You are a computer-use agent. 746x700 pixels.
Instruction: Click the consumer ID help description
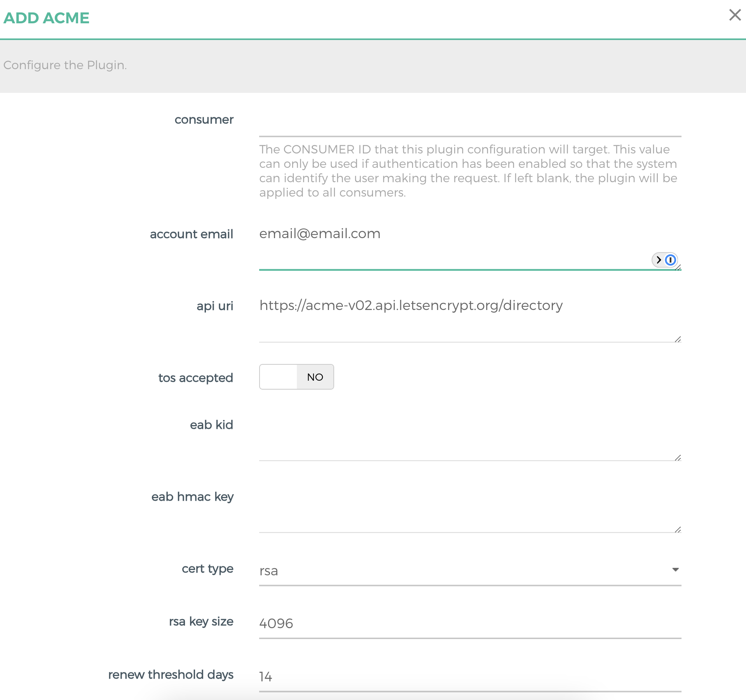468,171
